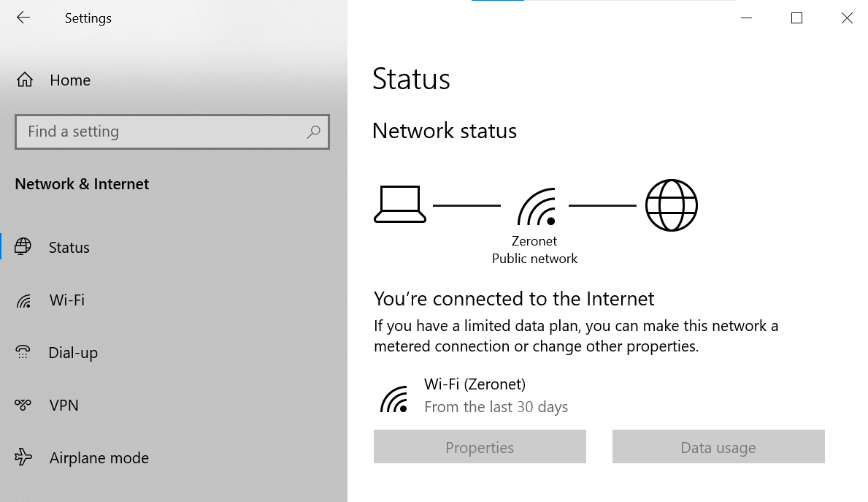
Task: Select the VPN menu item
Action: click(64, 405)
